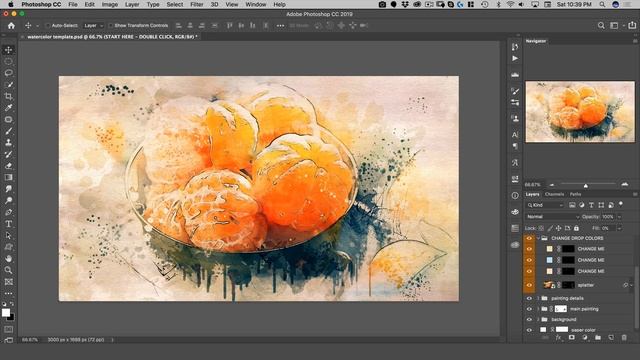This screenshot has width=640, height=360.
Task: Click the Opacity 100% field
Action: pyautogui.click(x=608, y=217)
